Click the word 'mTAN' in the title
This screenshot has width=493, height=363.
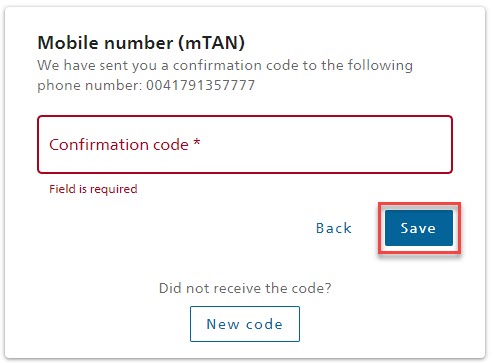[x=212, y=43]
